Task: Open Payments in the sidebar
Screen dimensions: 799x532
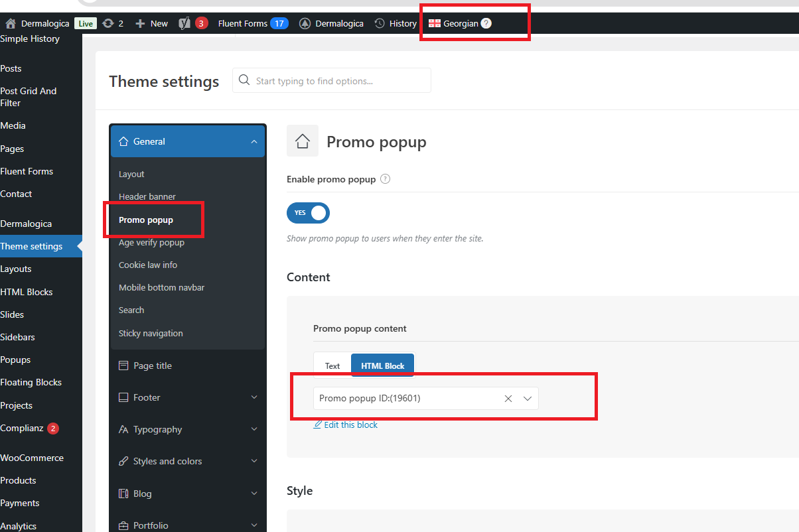Action: [20, 503]
